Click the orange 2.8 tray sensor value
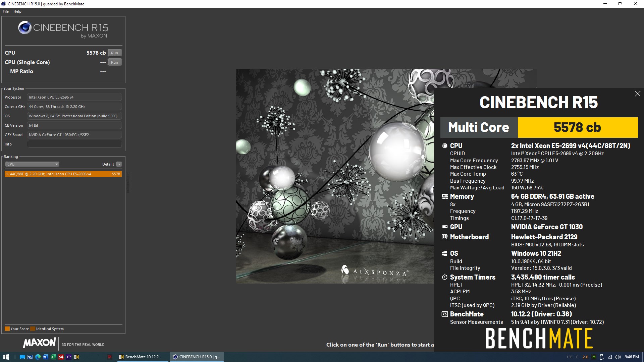Image resolution: width=644 pixels, height=362 pixels. tap(585, 357)
